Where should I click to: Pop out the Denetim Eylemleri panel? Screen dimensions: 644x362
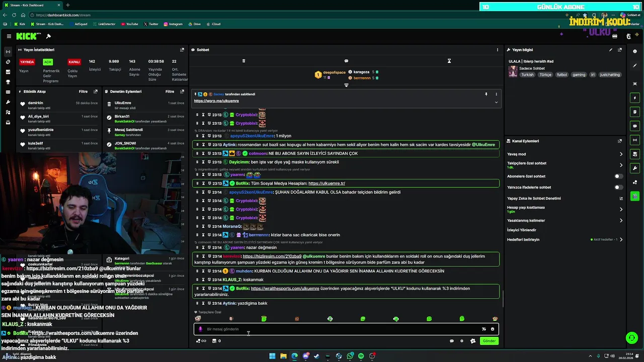pos(182,92)
